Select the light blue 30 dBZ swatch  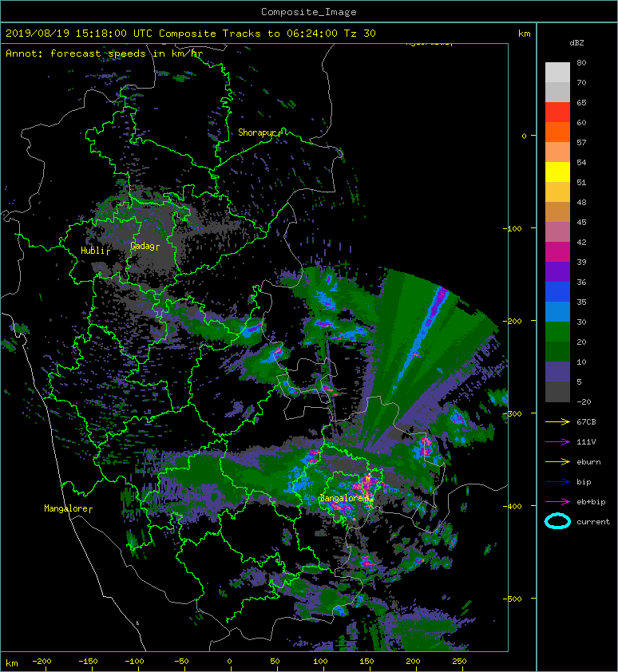(x=557, y=312)
